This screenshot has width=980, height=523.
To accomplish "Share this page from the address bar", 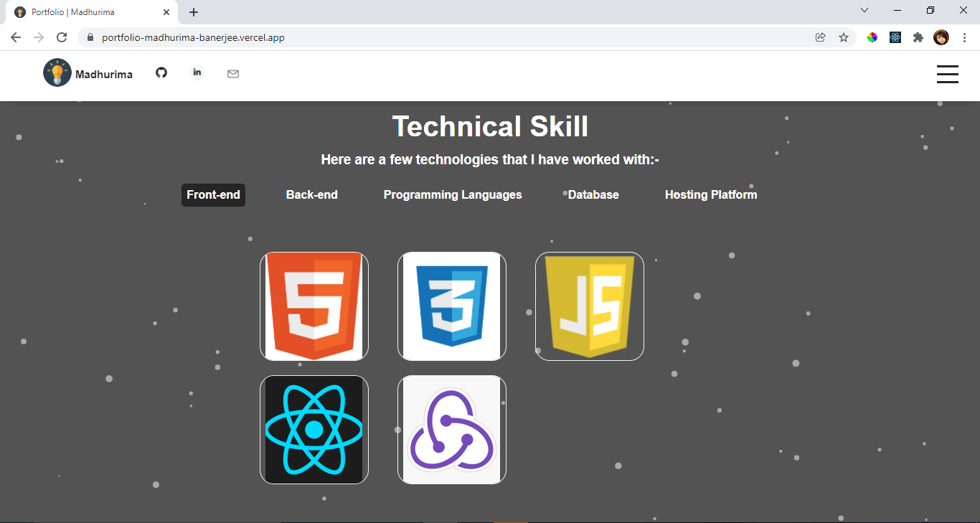I will click(x=821, y=37).
